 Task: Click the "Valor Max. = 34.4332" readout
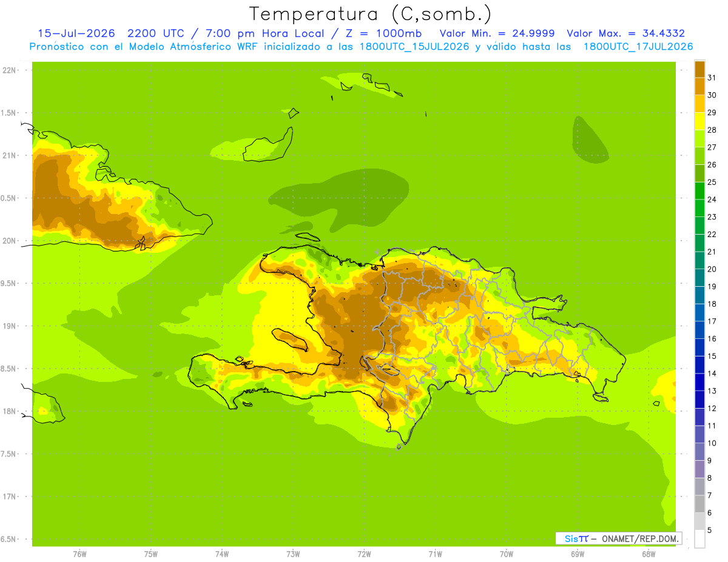pos(626,33)
